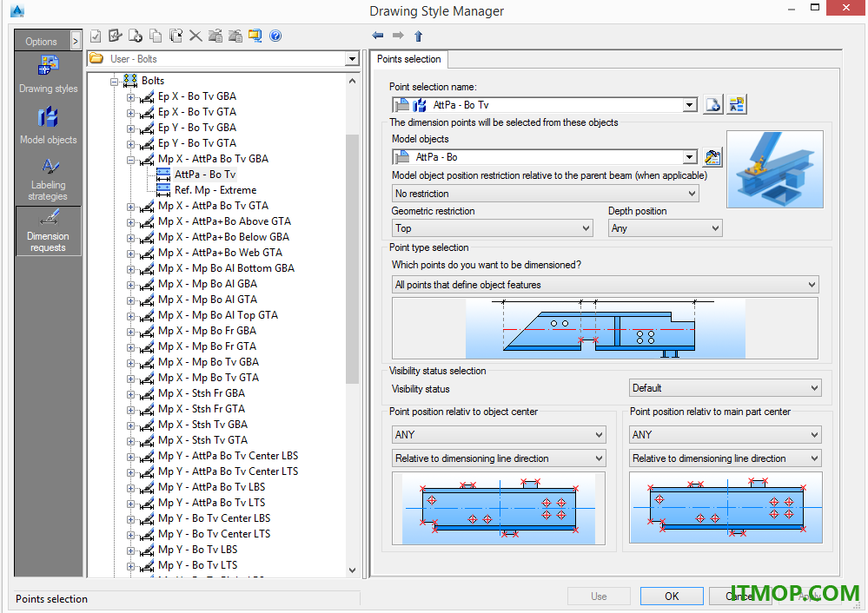This screenshot has width=868, height=613.
Task: Click the object center position diagram
Action: 499,509
